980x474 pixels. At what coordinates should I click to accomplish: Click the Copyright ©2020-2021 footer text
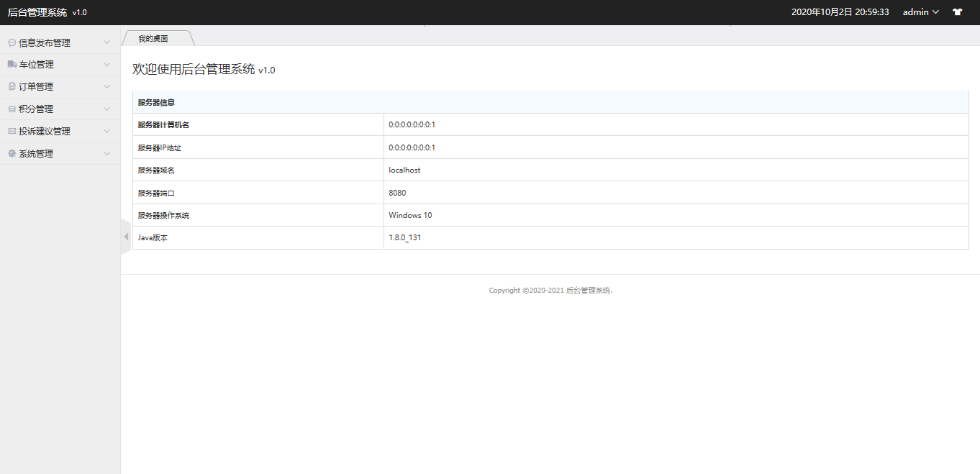[x=550, y=291]
